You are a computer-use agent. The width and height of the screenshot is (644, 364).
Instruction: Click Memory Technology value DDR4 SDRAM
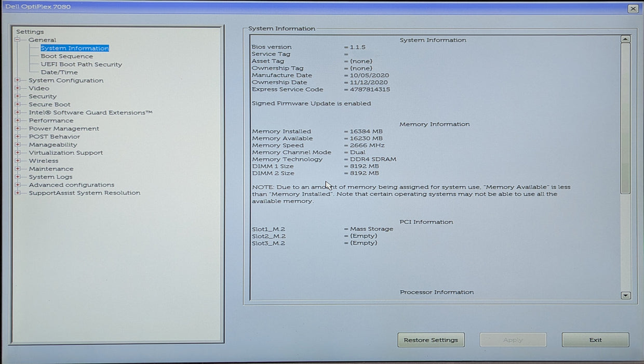[x=373, y=160]
